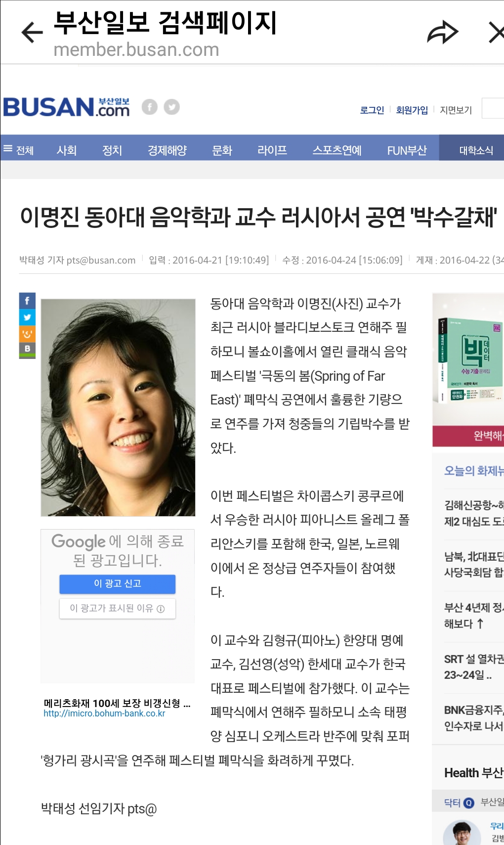Click the 로그인 link

(x=372, y=110)
